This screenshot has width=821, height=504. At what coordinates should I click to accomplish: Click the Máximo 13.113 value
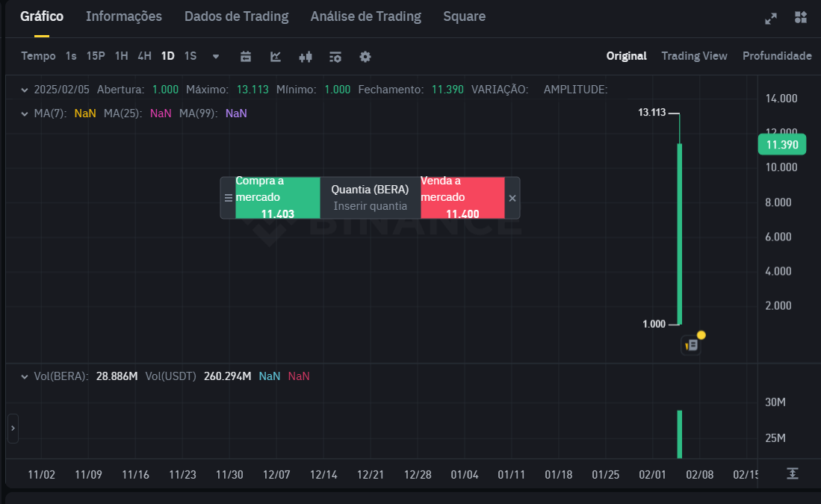click(x=253, y=90)
